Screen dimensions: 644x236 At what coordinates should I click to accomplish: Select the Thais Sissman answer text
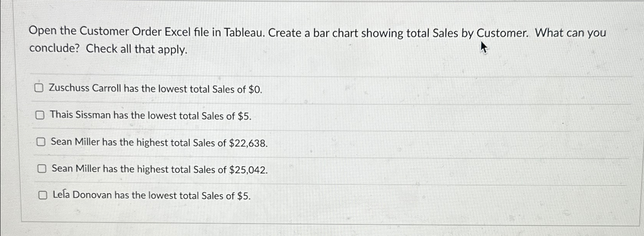click(150, 116)
